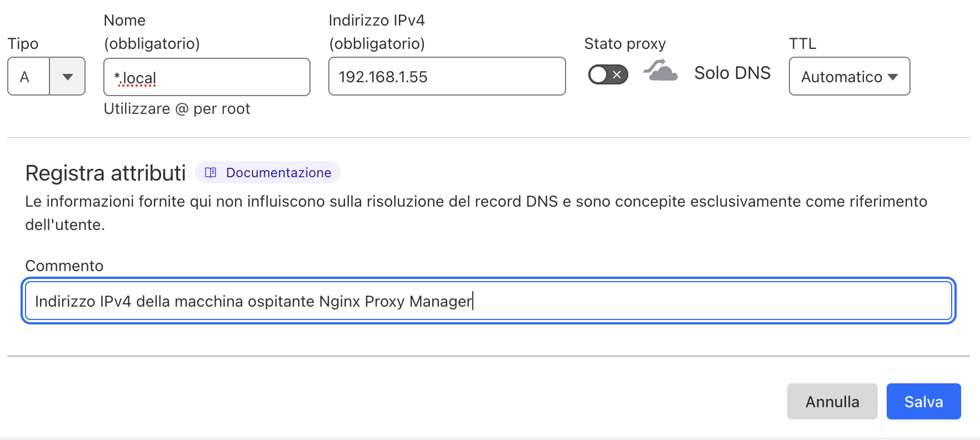The width and height of the screenshot is (980, 440).
Task: Turn on Cloudflare proxy via the Stato proxy toggle
Action: tap(607, 74)
